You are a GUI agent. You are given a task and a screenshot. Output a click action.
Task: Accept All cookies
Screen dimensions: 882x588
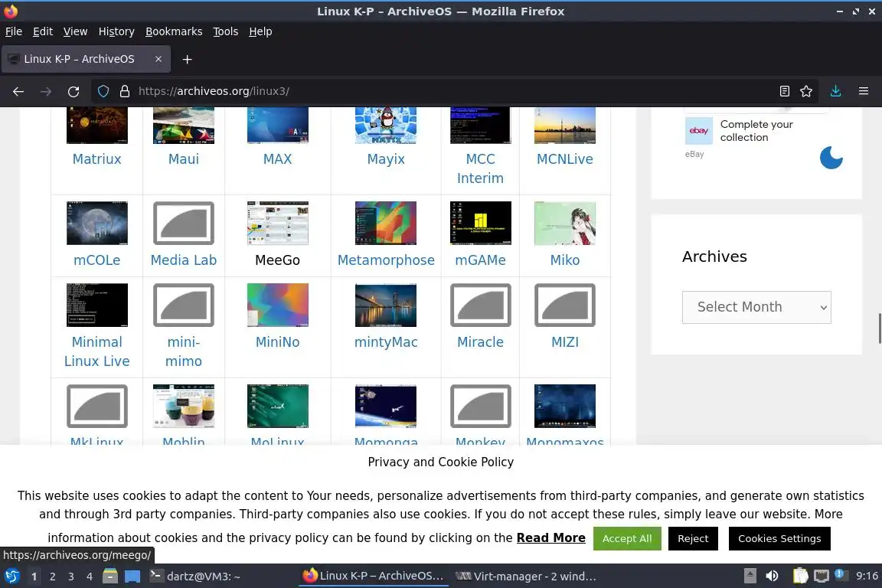coord(626,538)
